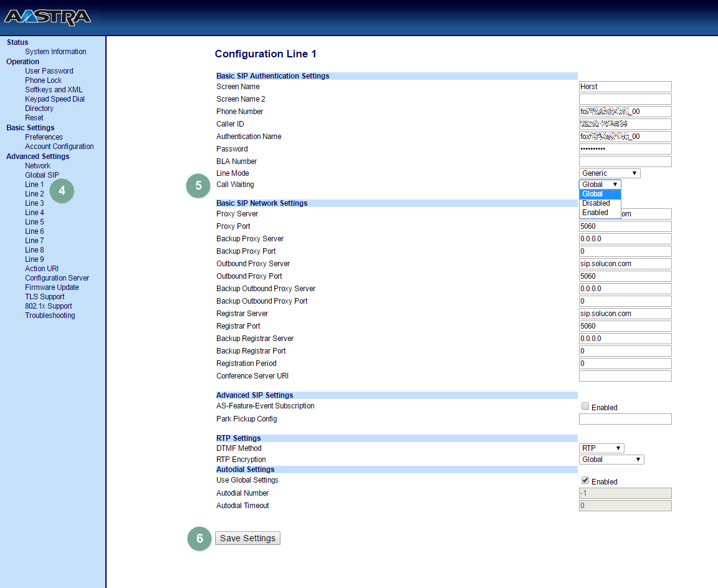Open the Troubleshooting page

click(x=50, y=316)
